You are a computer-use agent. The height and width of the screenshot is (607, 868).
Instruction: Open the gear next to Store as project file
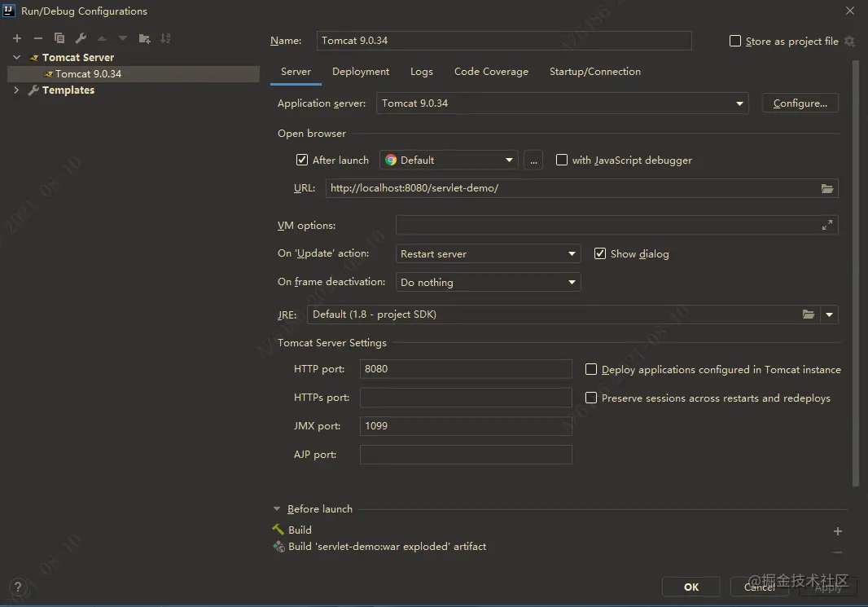(x=850, y=41)
